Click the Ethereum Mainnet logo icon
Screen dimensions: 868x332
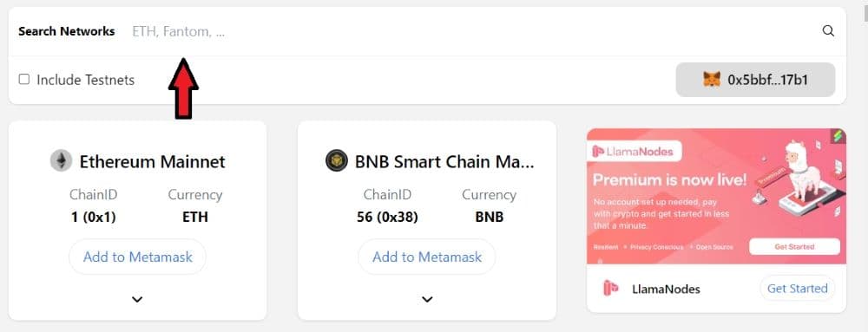[x=61, y=161]
